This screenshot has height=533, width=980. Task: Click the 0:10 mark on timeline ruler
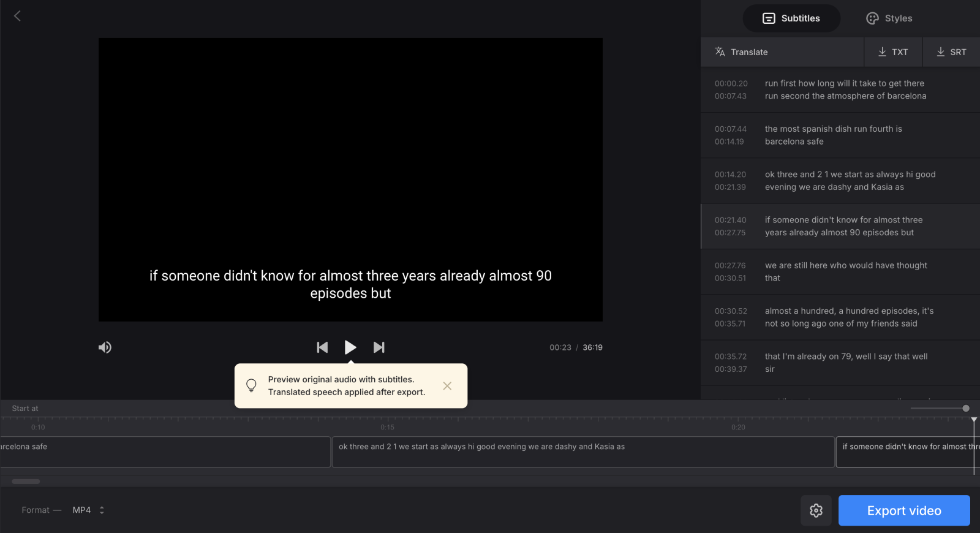[38, 428]
